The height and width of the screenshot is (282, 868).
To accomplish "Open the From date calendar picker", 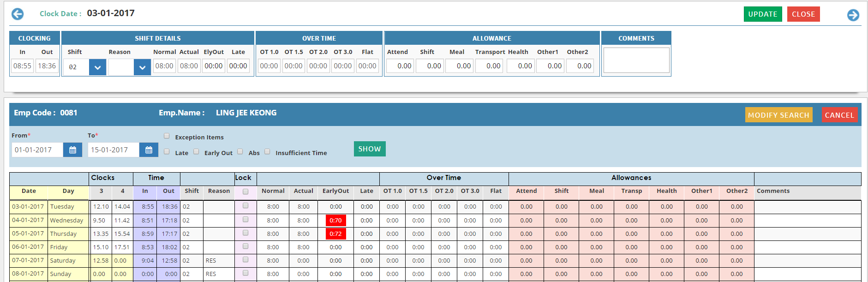I will (x=72, y=150).
